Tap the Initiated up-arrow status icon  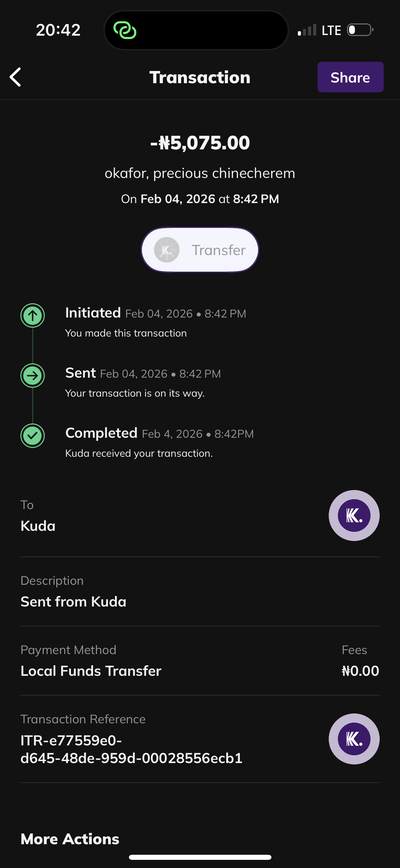pos(33,315)
